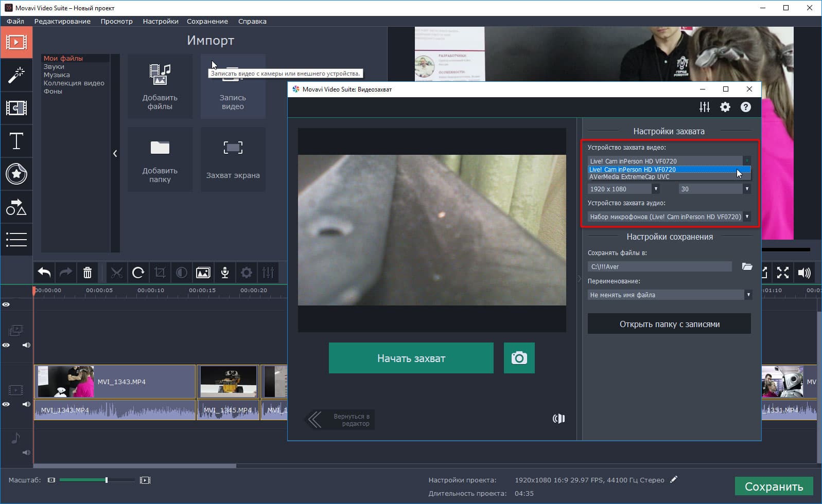Select the MVI_1343.MP4 video clip
The image size is (822, 504).
coord(115,382)
